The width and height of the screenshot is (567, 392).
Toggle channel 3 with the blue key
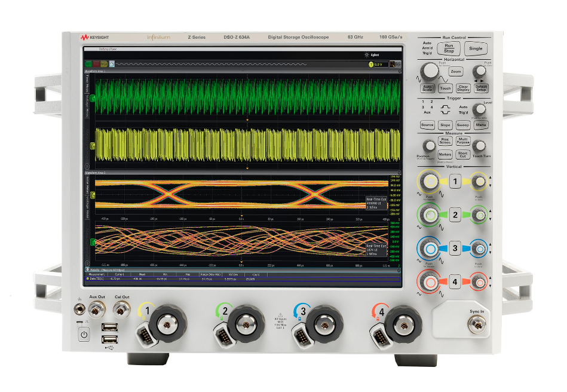[455, 249]
